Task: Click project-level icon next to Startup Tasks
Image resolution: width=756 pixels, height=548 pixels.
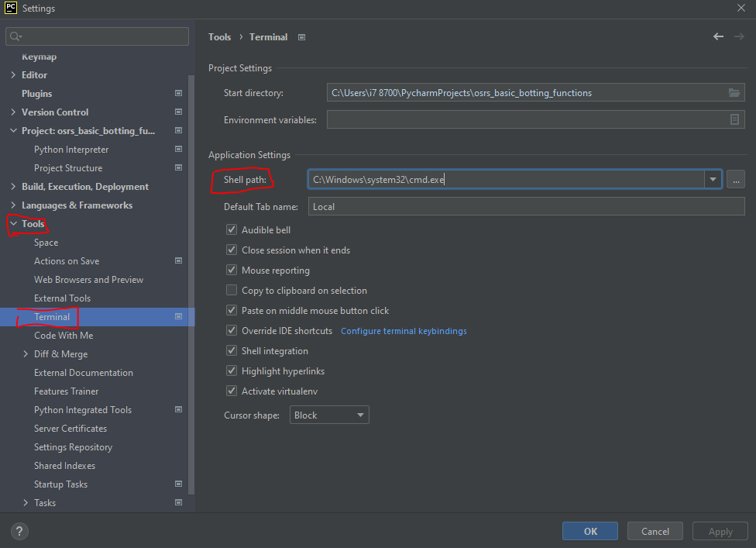Action: 178,484
